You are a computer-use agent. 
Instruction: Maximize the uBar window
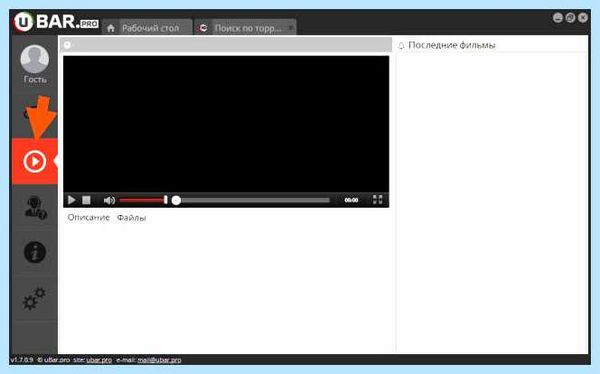[x=570, y=18]
